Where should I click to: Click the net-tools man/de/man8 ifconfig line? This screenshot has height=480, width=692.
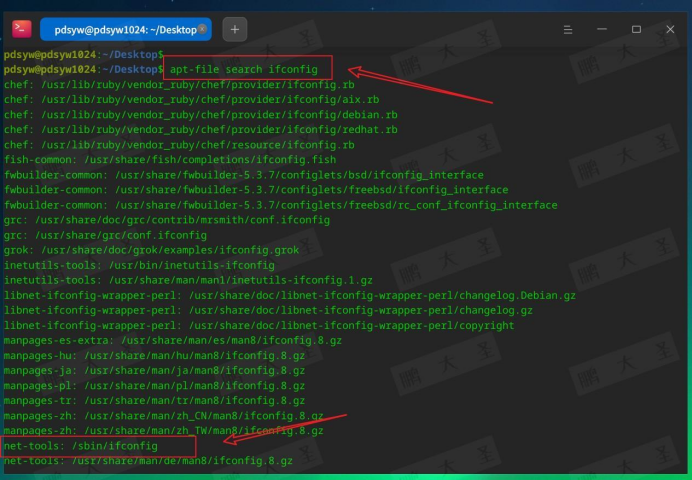click(148, 461)
